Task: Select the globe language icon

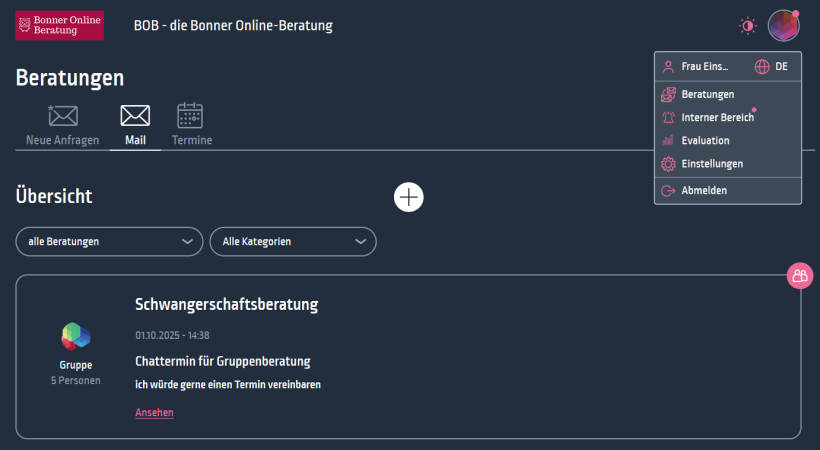Action: tap(762, 67)
